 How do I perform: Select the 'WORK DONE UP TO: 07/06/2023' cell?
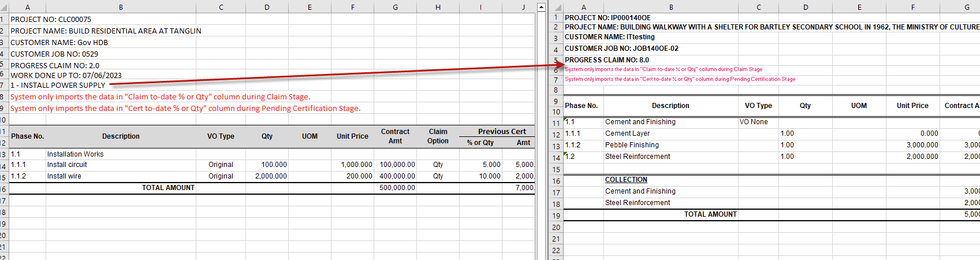66,75
